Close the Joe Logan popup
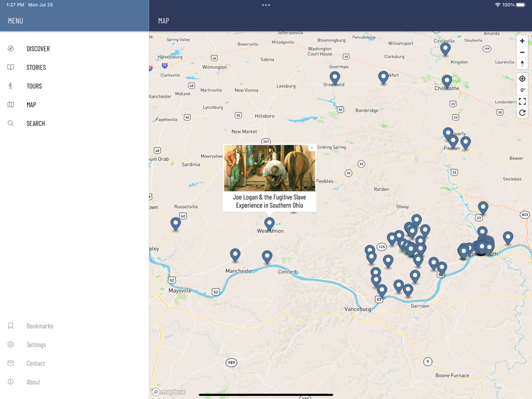Image resolution: width=532 pixels, height=399 pixels. point(312,147)
